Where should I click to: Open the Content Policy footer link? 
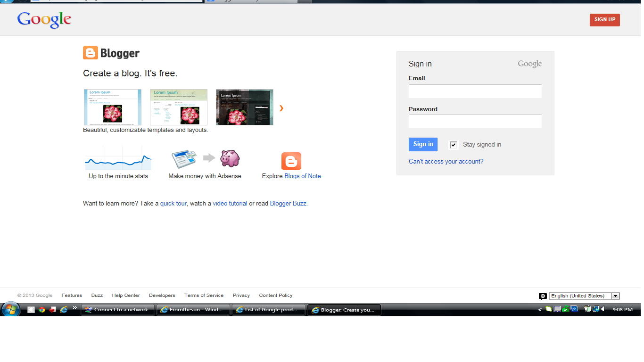click(276, 296)
